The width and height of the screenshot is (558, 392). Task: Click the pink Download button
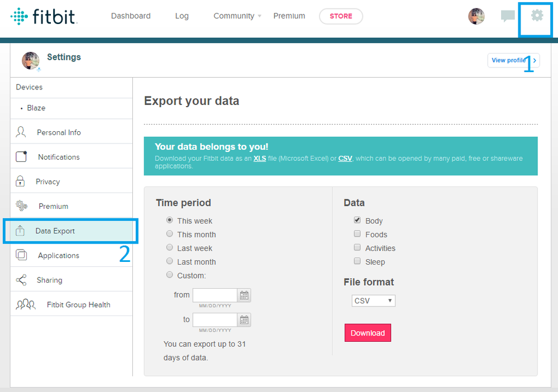point(368,333)
